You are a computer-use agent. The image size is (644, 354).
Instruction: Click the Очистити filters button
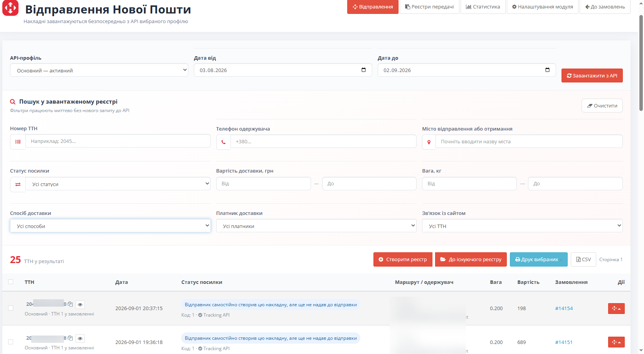pos(602,106)
